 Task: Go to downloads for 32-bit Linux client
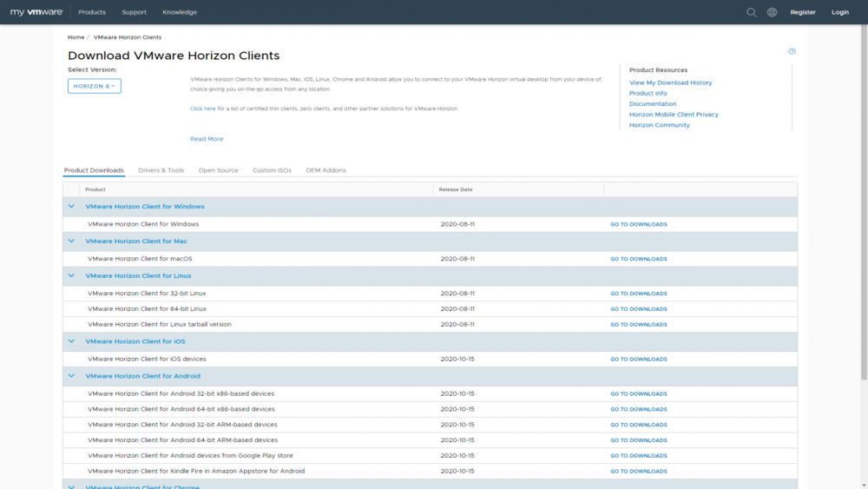638,294
